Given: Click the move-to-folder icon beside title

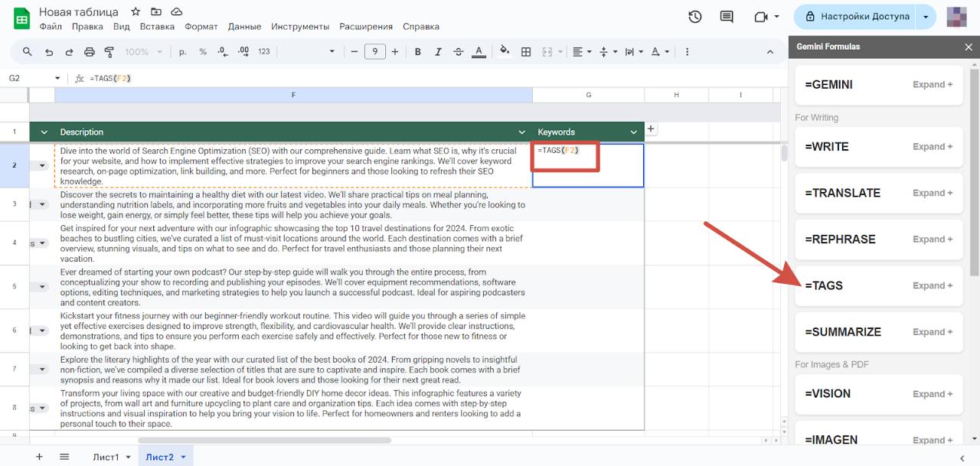Looking at the screenshot, I should tap(156, 12).
